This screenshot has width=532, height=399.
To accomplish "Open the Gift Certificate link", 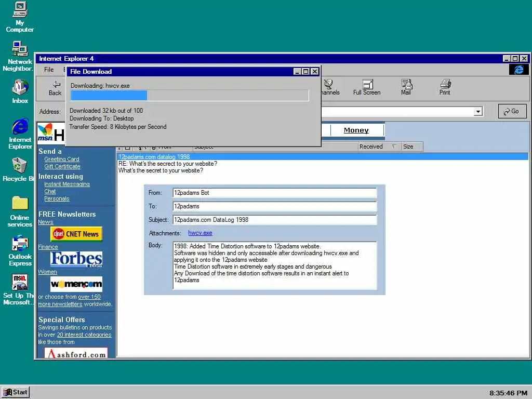I will (x=62, y=166).
